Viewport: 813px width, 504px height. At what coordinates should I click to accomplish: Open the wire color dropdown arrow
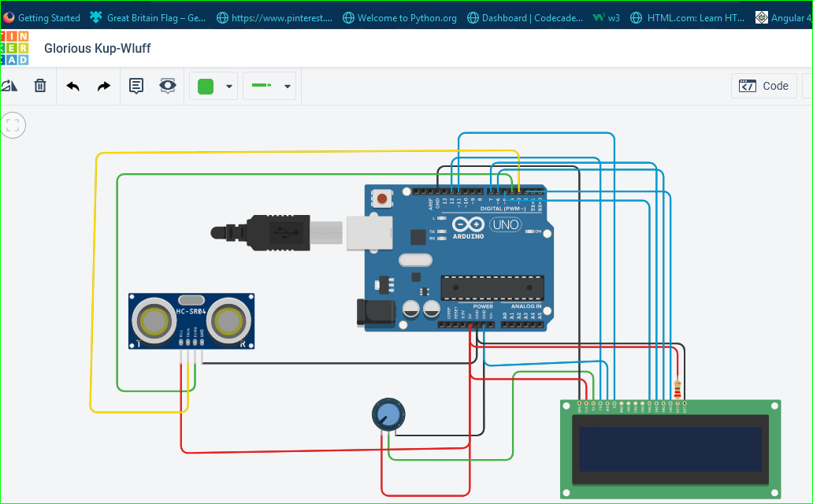coord(229,87)
